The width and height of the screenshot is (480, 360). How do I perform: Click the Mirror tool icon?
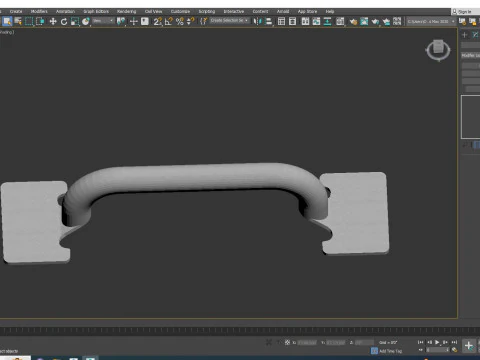257,22
